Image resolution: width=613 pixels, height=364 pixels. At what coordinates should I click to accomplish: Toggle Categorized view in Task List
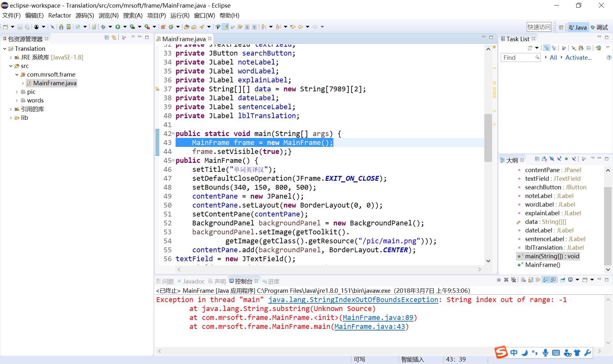click(x=547, y=48)
